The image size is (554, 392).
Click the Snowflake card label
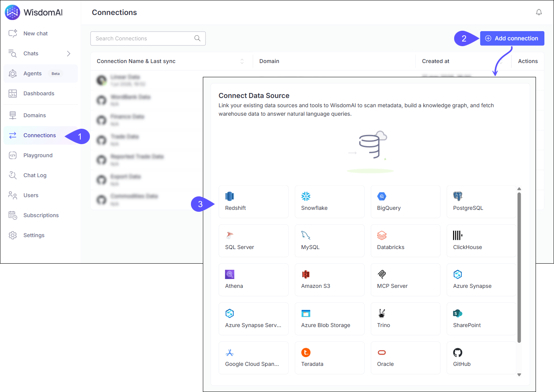coord(314,208)
